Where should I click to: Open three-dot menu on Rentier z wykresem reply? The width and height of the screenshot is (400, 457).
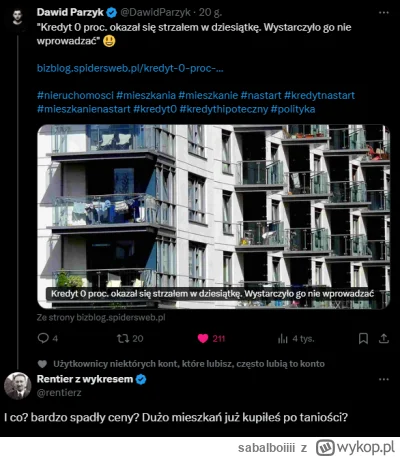coord(384,379)
